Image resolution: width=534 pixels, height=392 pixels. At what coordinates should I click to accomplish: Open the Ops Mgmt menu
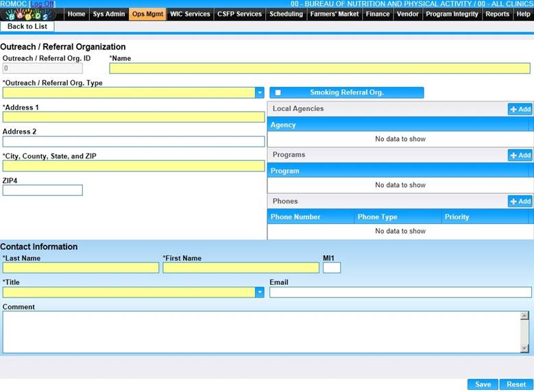coord(147,14)
